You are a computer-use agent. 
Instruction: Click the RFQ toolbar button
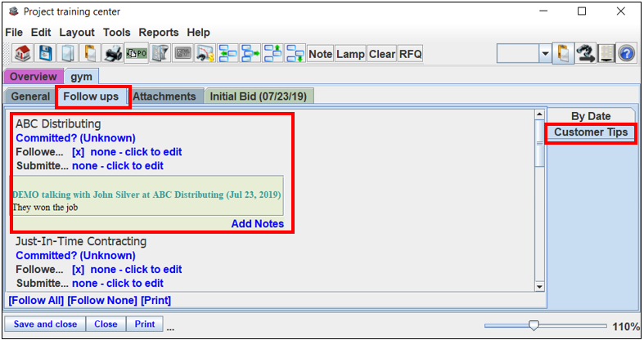410,54
